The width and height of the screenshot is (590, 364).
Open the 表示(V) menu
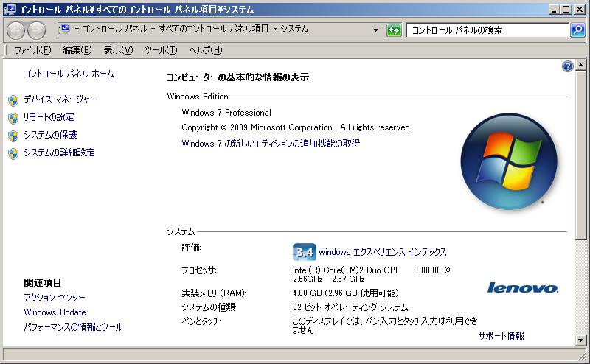pyautogui.click(x=118, y=50)
